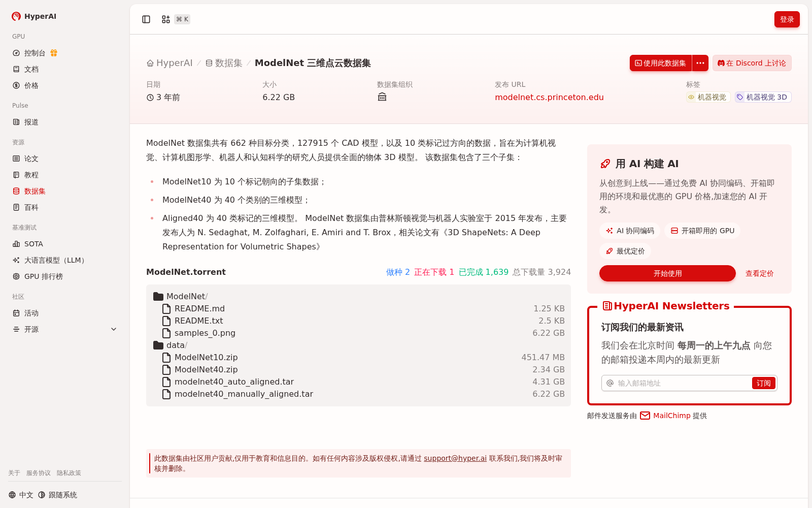Open the command palette apps icon
This screenshot has width=812, height=508.
tap(166, 19)
